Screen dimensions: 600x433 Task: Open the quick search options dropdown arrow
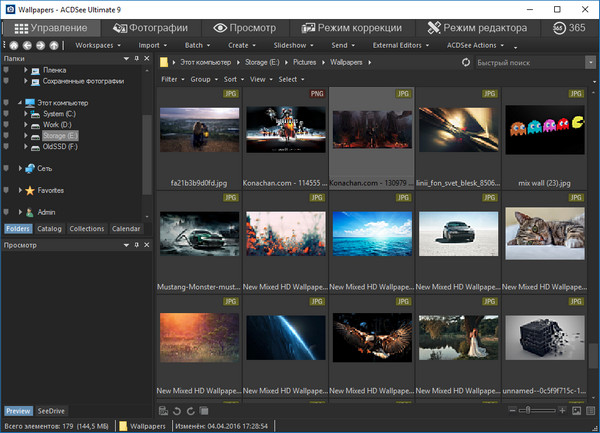coord(590,62)
